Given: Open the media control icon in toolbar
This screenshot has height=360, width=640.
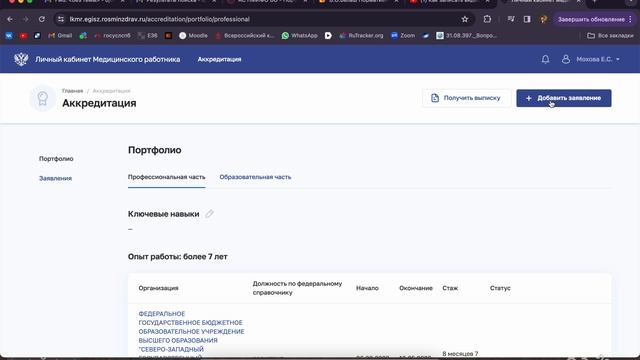Looking at the screenshot, I should pos(511,19).
